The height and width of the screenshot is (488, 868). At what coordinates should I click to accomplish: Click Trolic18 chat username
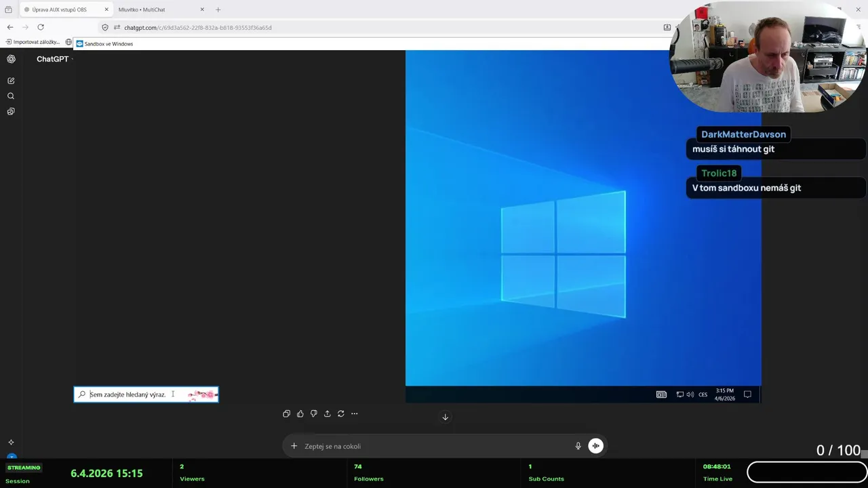pyautogui.click(x=719, y=173)
